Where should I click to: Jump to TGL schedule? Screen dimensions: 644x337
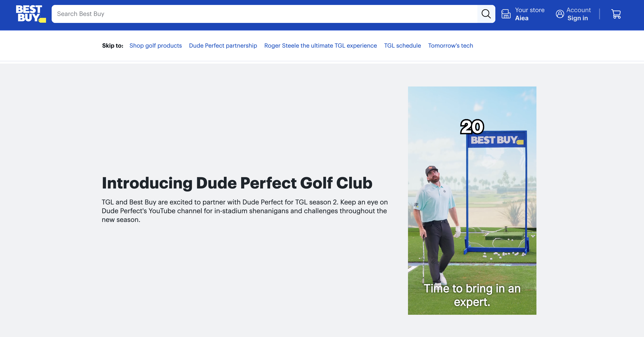402,46
